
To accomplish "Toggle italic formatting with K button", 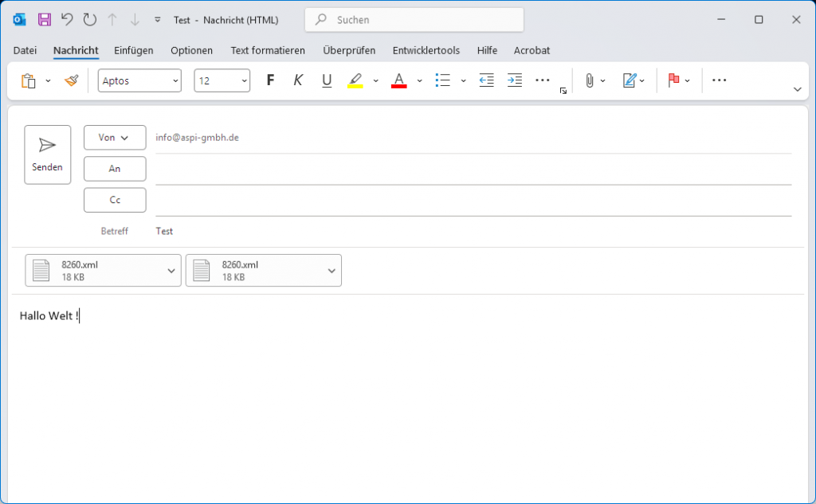I will pyautogui.click(x=298, y=80).
